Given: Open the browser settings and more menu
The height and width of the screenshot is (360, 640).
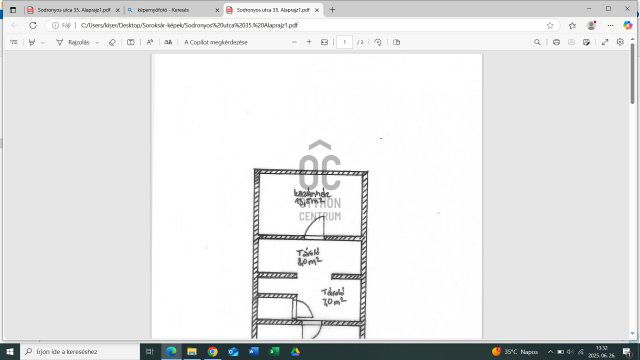Looking at the screenshot, I should pos(610,25).
